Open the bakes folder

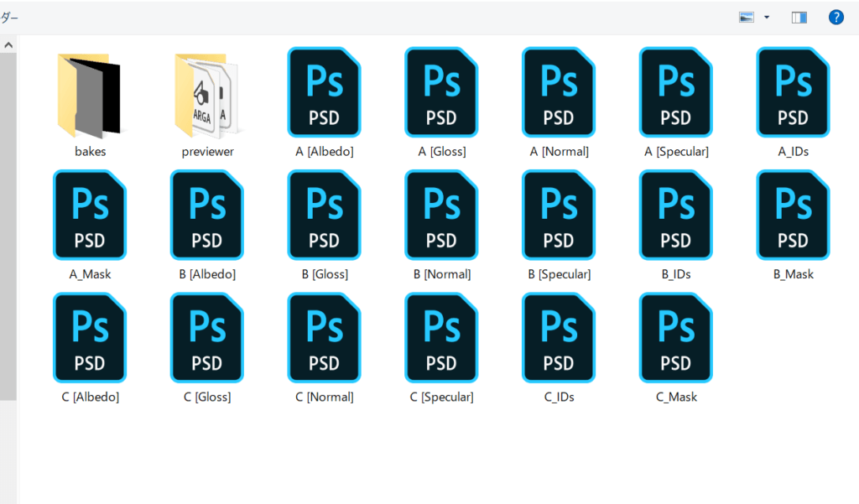pyautogui.click(x=90, y=96)
